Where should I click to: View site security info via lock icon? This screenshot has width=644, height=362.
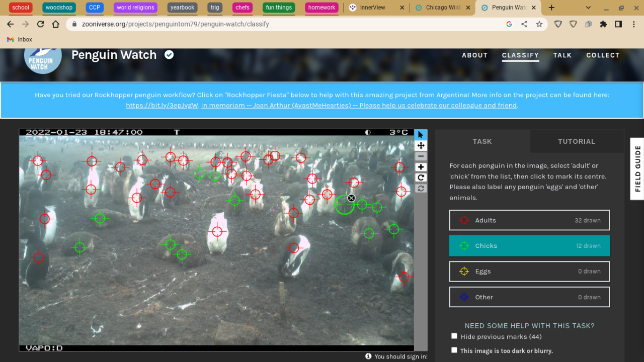[75, 24]
